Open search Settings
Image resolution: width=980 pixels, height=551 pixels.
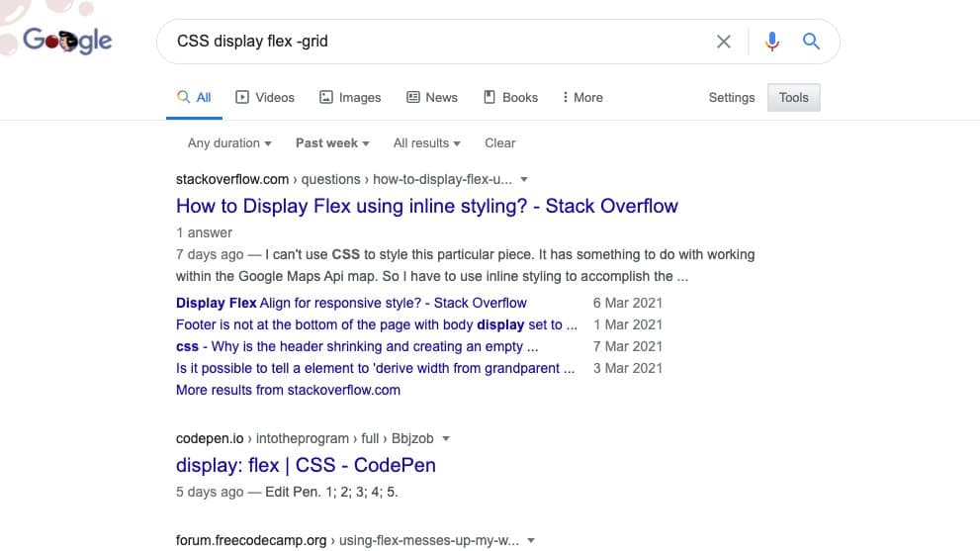pos(731,97)
